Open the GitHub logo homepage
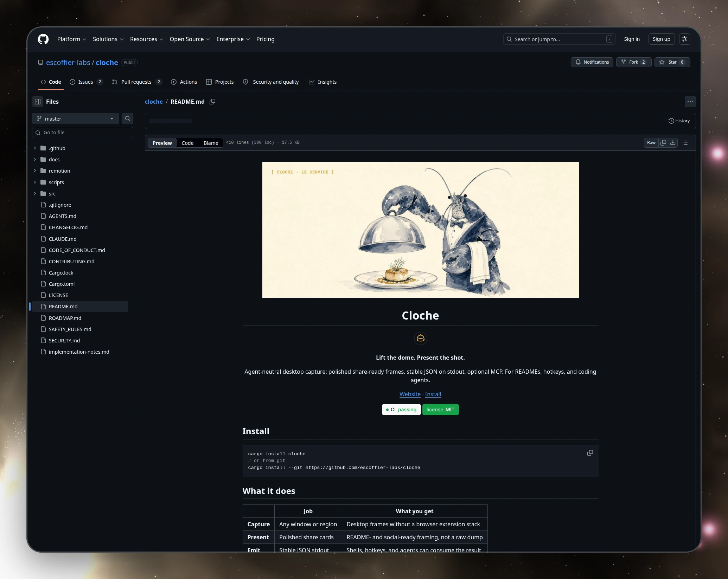The image size is (728, 579). click(43, 39)
